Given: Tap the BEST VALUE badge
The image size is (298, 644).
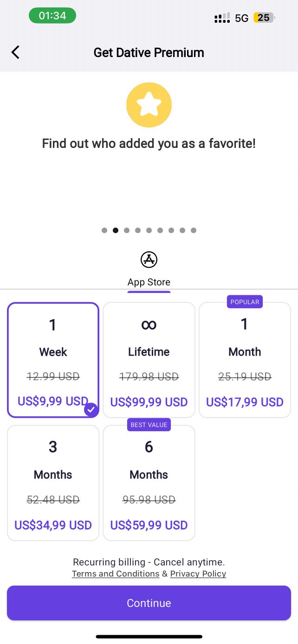Looking at the screenshot, I should tap(149, 425).
